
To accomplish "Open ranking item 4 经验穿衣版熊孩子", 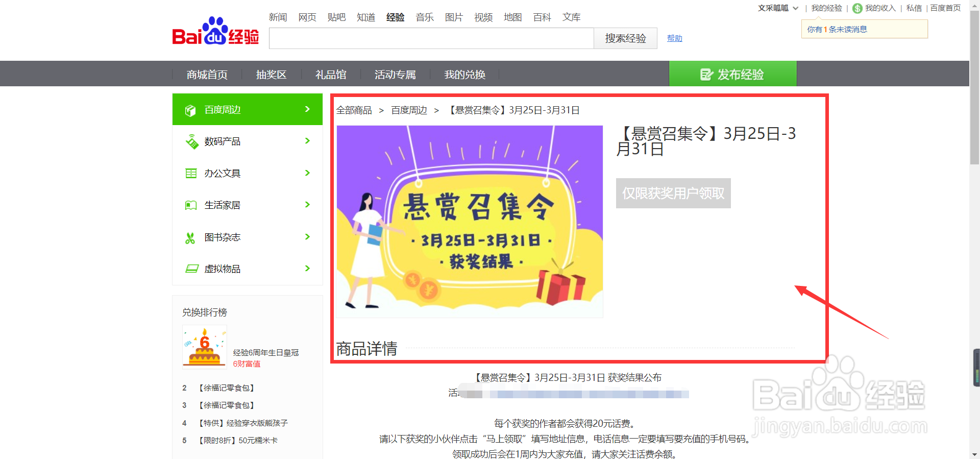I will pyautogui.click(x=243, y=423).
